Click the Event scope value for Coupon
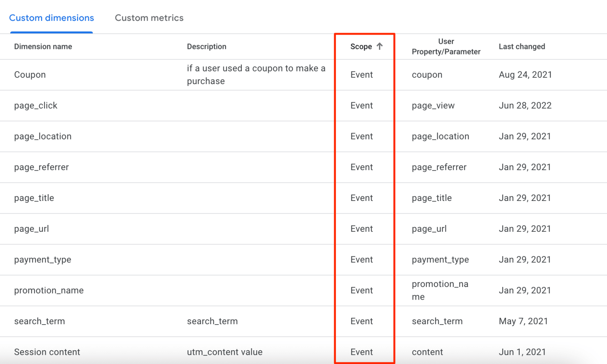Image resolution: width=607 pixels, height=364 pixels. tap(361, 75)
